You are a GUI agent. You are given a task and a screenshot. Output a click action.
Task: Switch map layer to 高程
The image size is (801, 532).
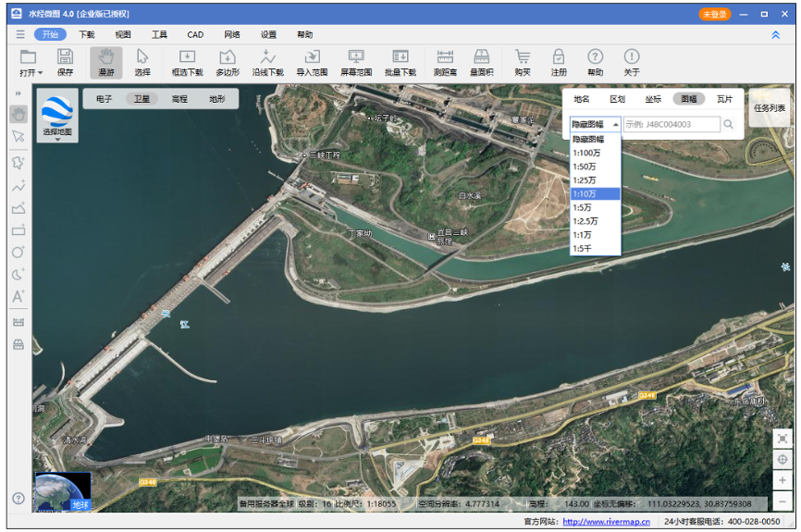click(x=179, y=99)
